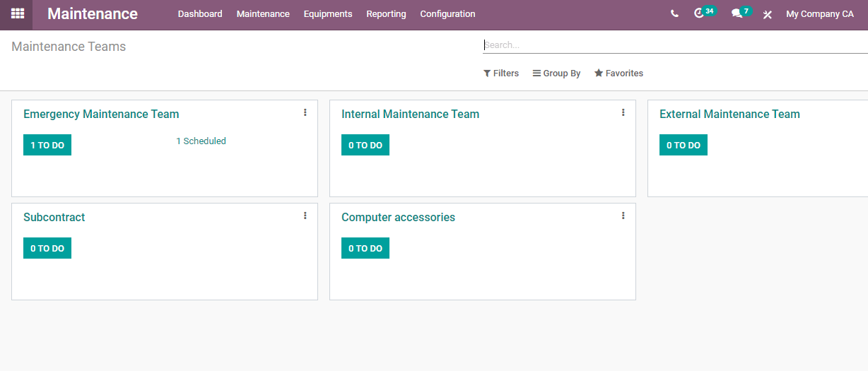The image size is (868, 371).
Task: Open the Equipments menu
Action: tap(328, 14)
